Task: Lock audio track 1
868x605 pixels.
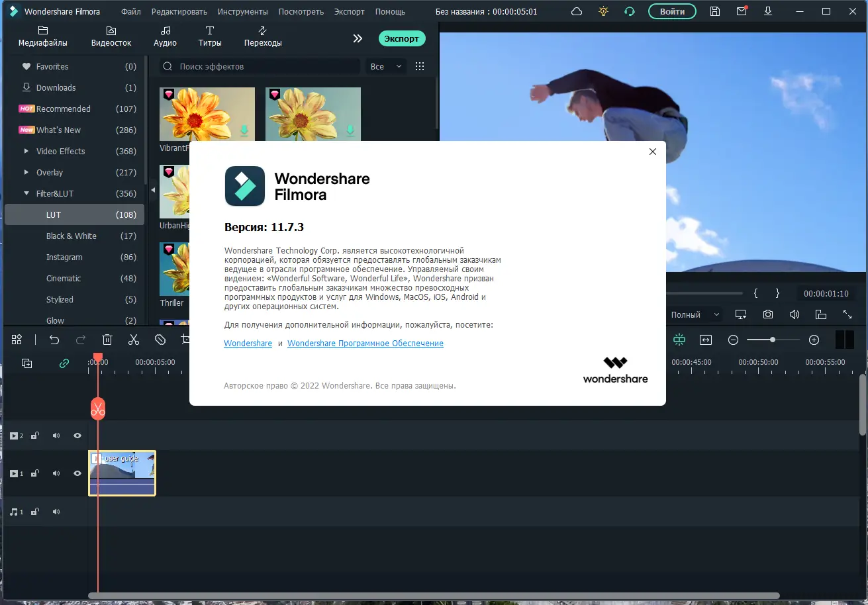Action: point(35,512)
